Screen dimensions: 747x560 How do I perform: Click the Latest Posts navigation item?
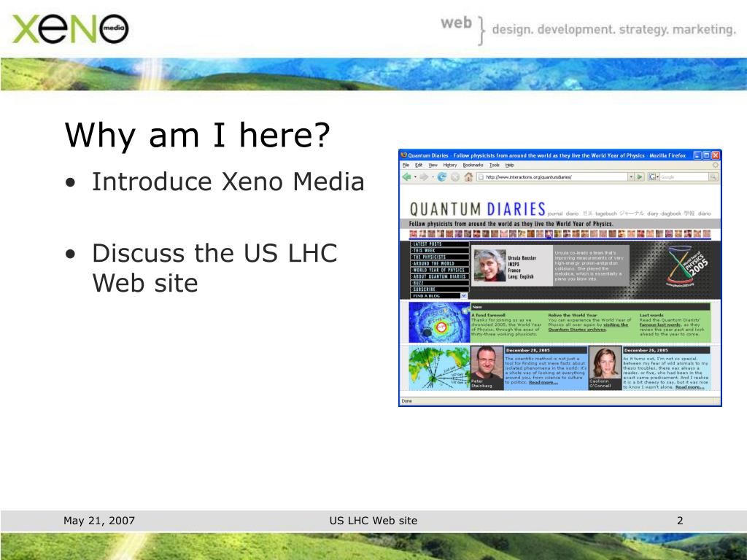pyautogui.click(x=440, y=244)
